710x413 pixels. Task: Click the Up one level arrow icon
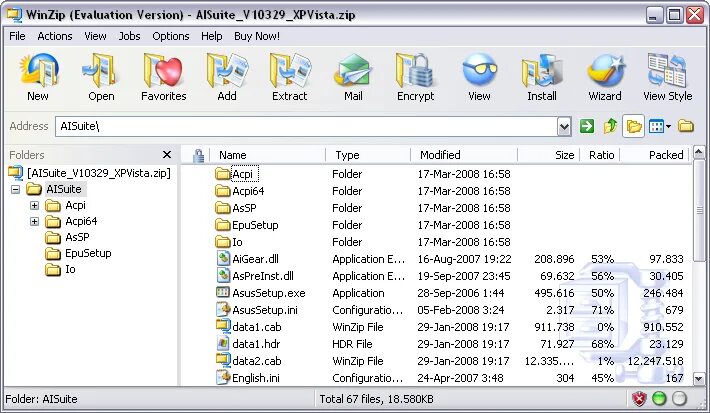610,126
